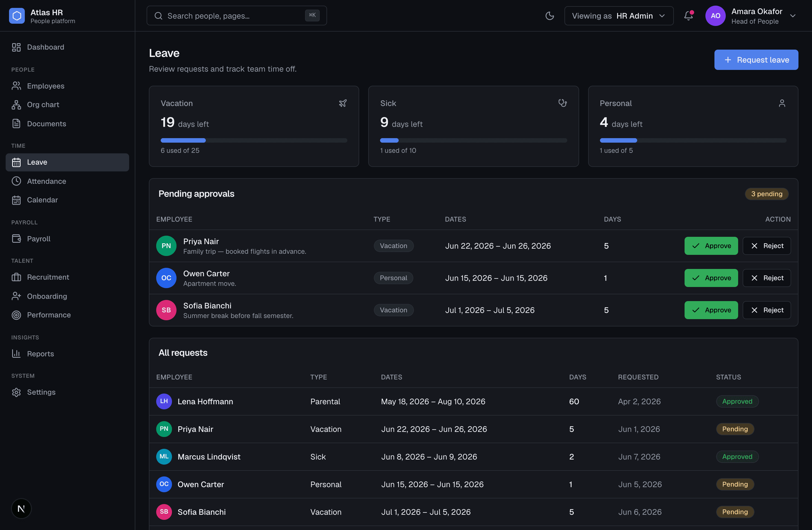Click the Sick days progress bar
Screen dimensions: 812x530
point(474,140)
